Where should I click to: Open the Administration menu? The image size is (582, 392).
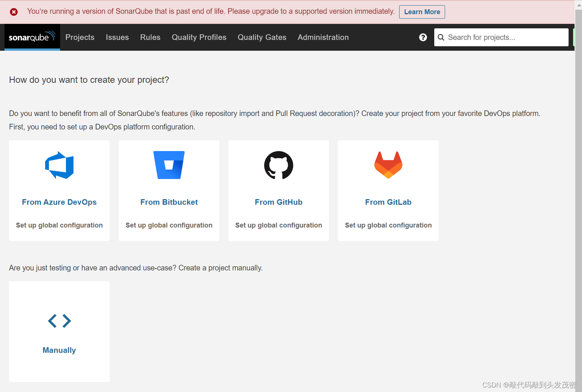(x=323, y=37)
